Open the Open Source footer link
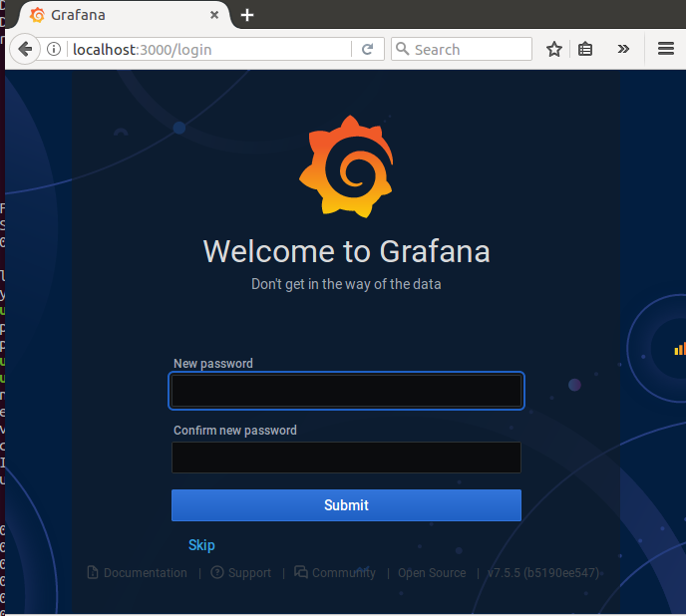Screen dimensions: 686x616 432,573
